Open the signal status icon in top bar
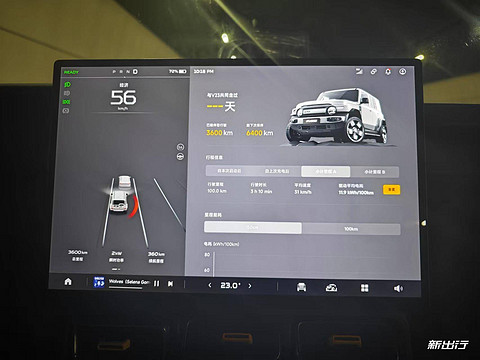Image resolution: width=480 pixels, height=360 pixels. (x=359, y=71)
